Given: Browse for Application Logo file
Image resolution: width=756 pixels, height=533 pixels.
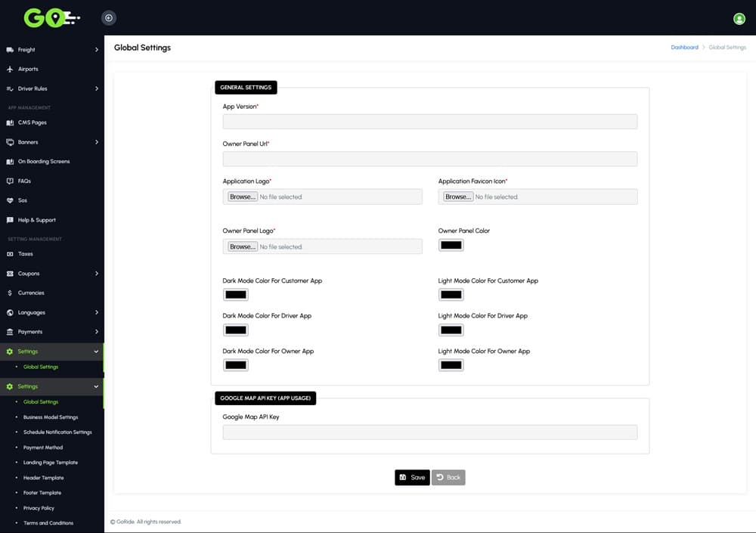Looking at the screenshot, I should 242,197.
